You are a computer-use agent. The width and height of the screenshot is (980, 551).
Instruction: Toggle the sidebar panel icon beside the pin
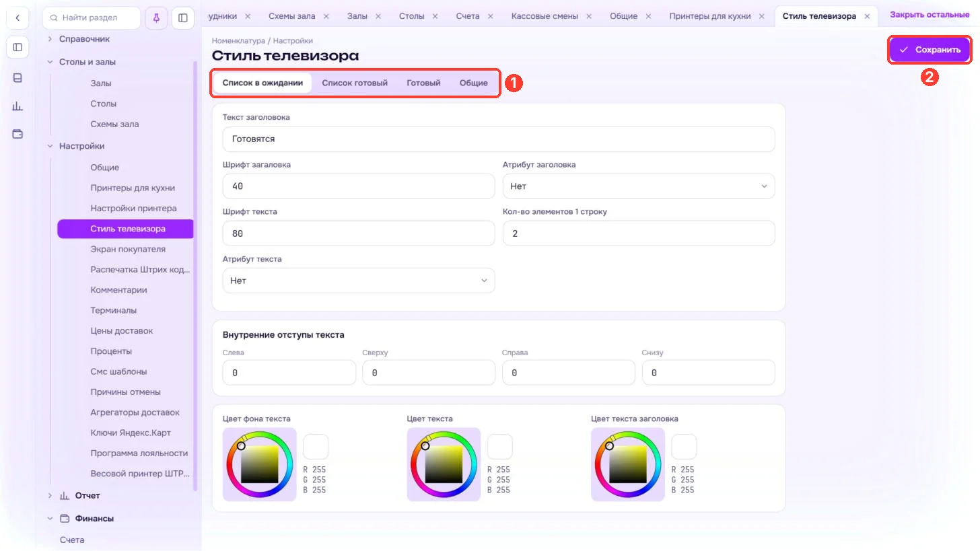pos(183,18)
